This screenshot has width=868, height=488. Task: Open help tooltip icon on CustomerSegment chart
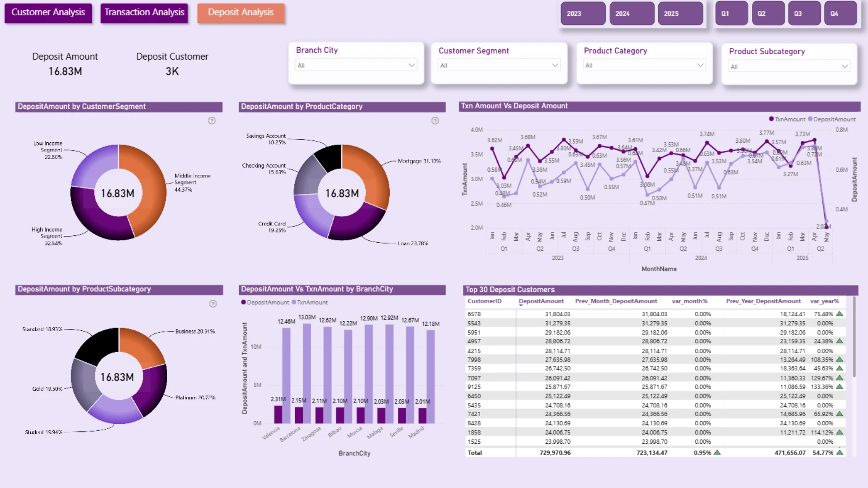point(212,121)
